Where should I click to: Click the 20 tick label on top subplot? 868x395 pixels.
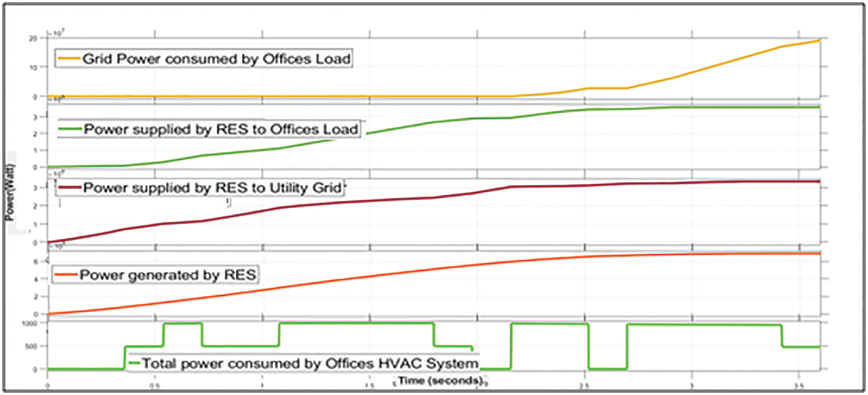pos(33,39)
